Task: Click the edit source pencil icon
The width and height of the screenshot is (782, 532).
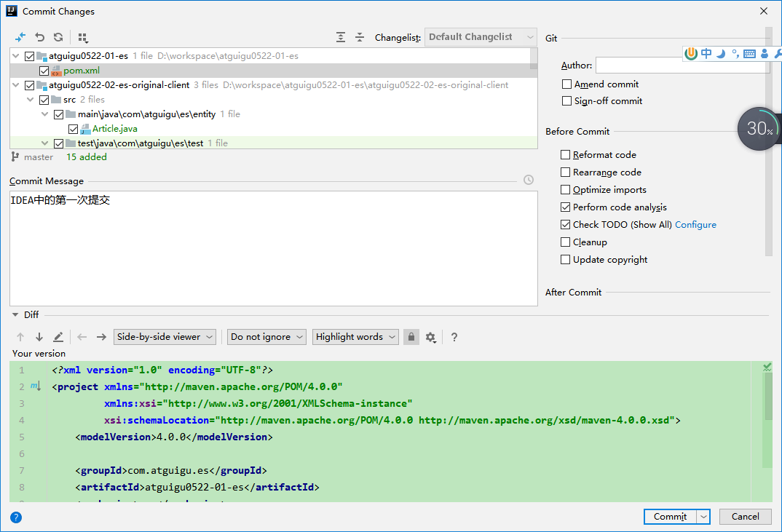Action: click(x=58, y=337)
